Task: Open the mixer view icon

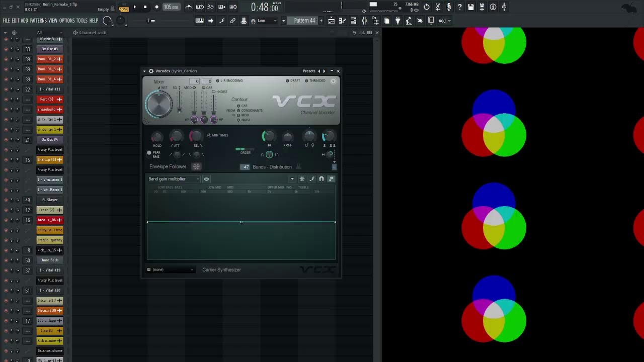Action: coord(364,21)
